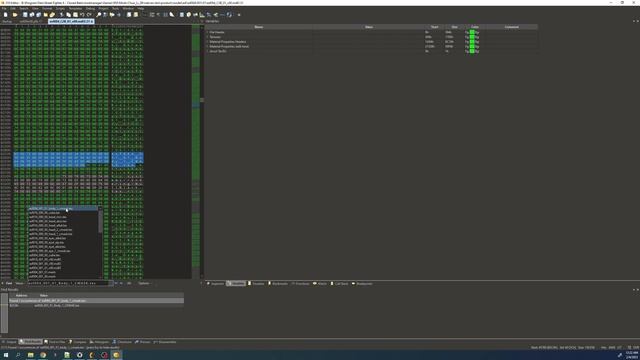Image resolution: width=640 pixels, height=360 pixels.
Task: Click the Material Properties Headers color swatch
Action: click(472, 42)
